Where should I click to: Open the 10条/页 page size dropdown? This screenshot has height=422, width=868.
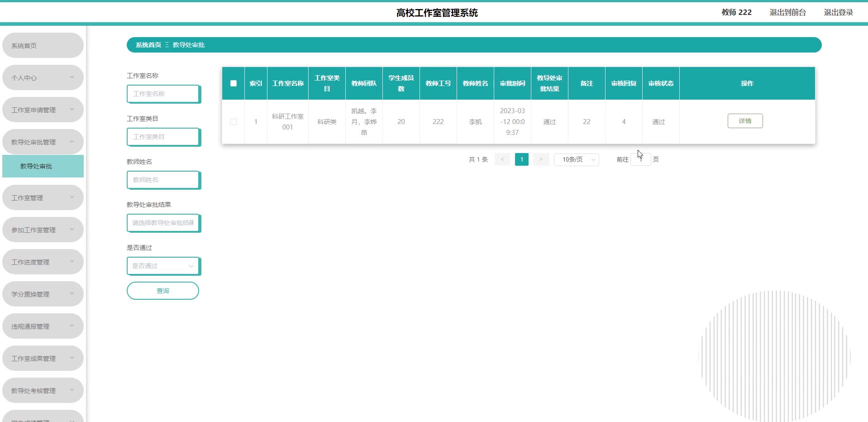tap(577, 159)
